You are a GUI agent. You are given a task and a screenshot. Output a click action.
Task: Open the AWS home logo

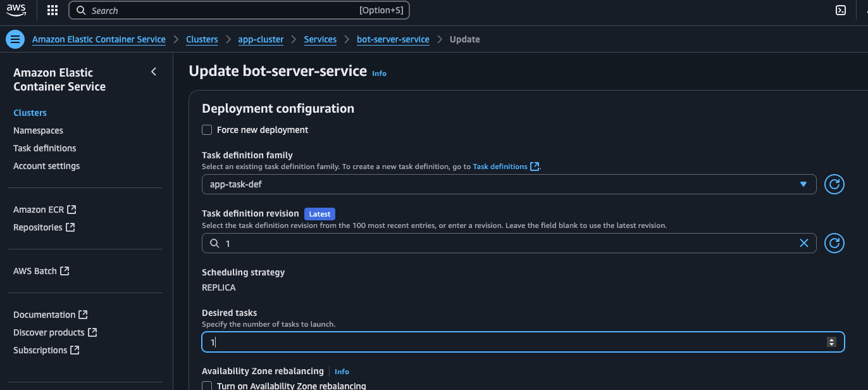[x=16, y=10]
